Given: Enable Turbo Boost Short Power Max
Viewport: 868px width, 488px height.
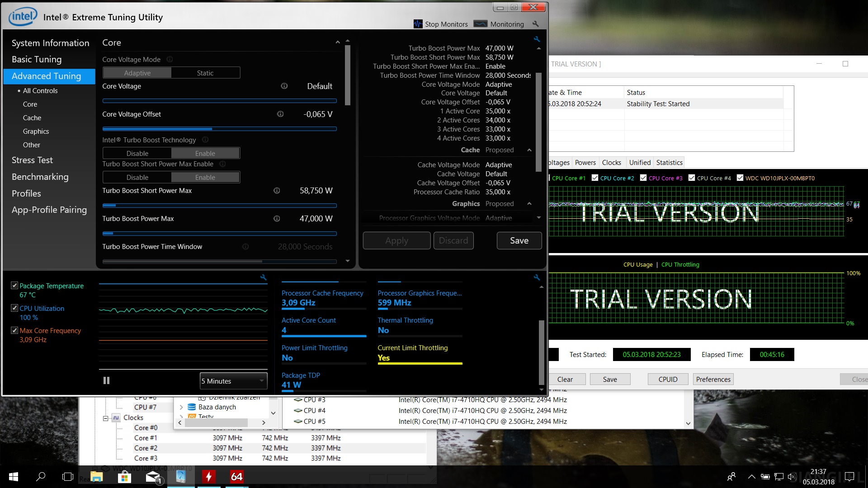Looking at the screenshot, I should click(x=205, y=177).
